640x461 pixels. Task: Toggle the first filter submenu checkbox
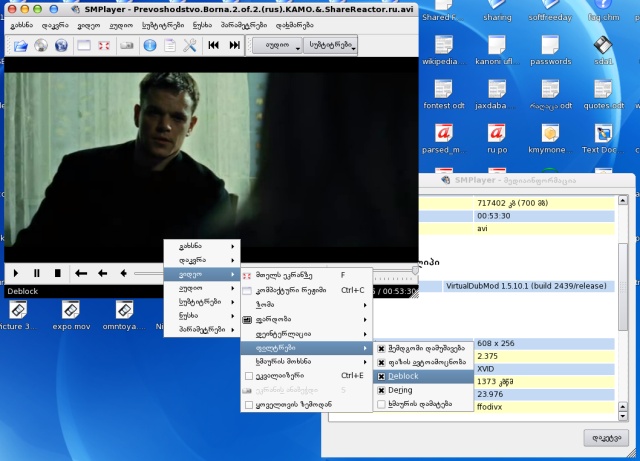[x=381, y=349]
